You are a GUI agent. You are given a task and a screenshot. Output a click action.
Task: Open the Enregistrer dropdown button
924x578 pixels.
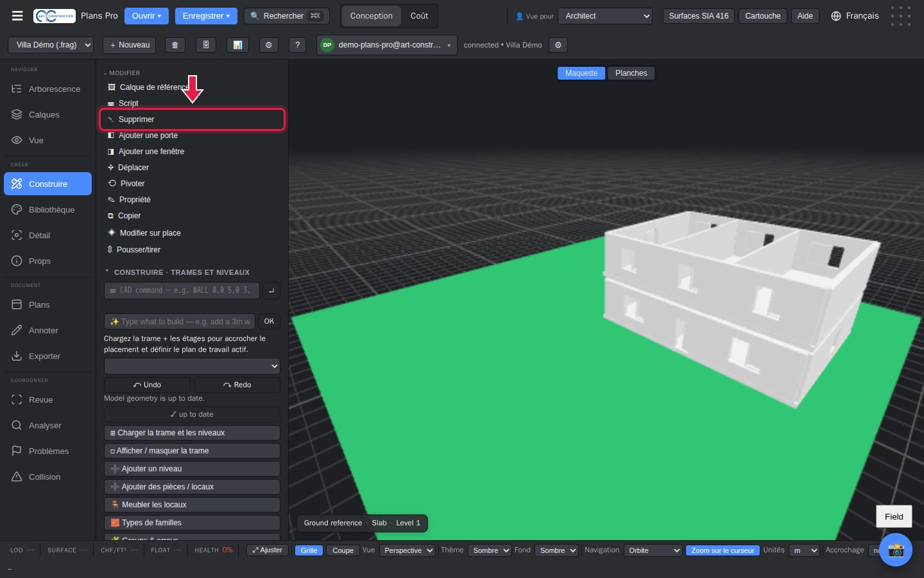[x=206, y=15]
